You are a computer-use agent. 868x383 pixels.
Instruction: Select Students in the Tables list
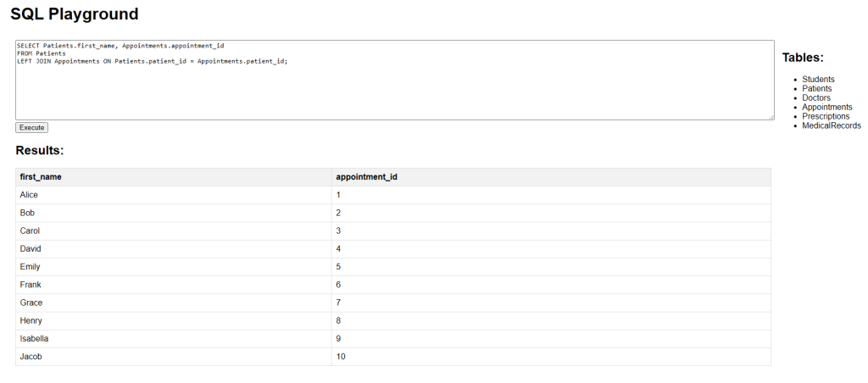[x=818, y=79]
